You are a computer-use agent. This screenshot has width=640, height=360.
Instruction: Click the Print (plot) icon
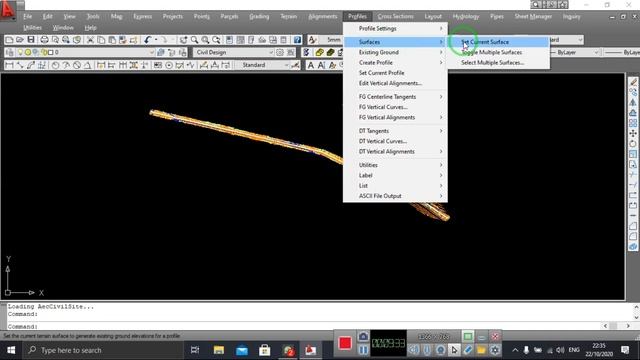click(x=44, y=40)
